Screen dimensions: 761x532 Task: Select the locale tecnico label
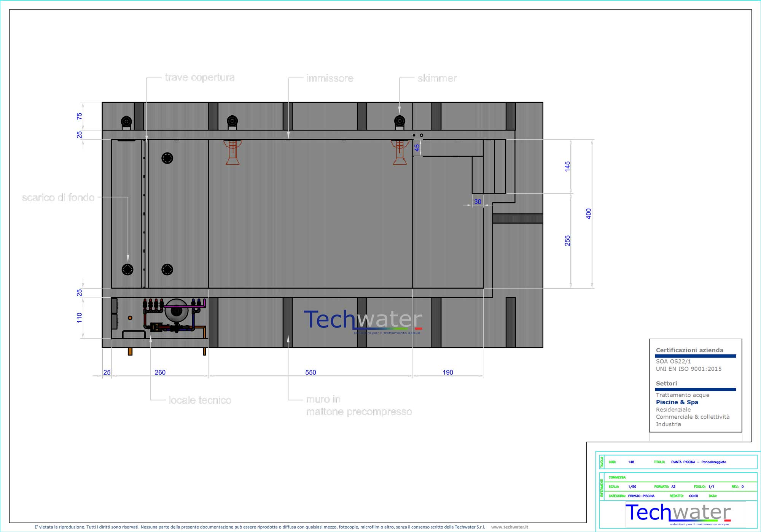(200, 400)
